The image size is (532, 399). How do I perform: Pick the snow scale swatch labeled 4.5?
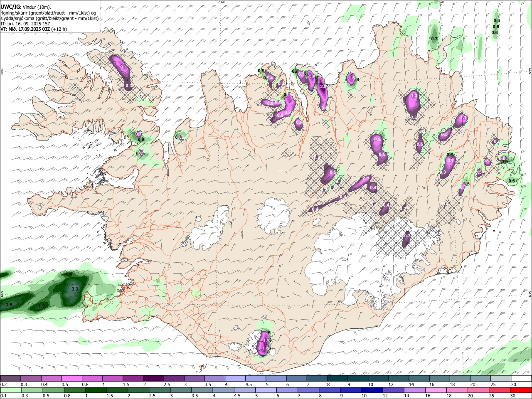256,378
